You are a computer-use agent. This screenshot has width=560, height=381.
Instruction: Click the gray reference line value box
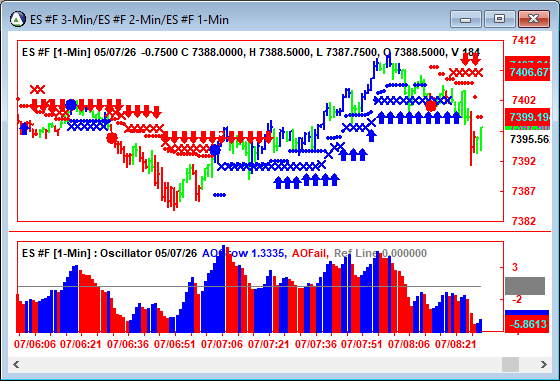[525, 286]
